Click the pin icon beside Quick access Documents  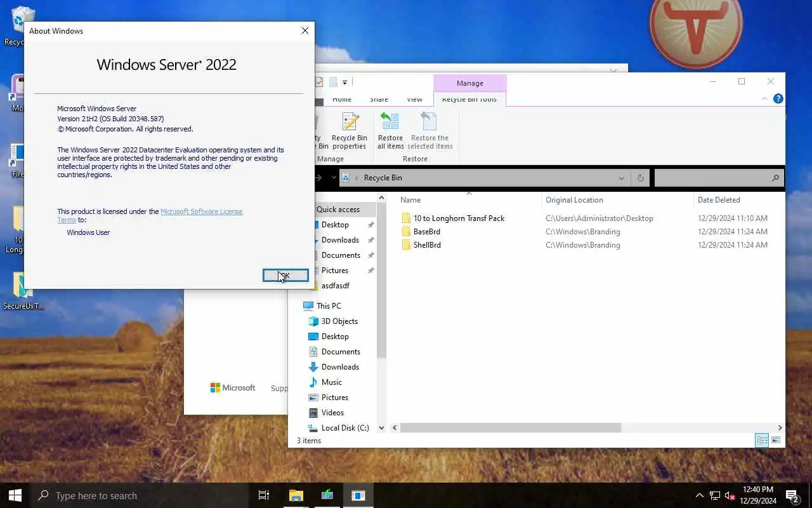coord(370,255)
